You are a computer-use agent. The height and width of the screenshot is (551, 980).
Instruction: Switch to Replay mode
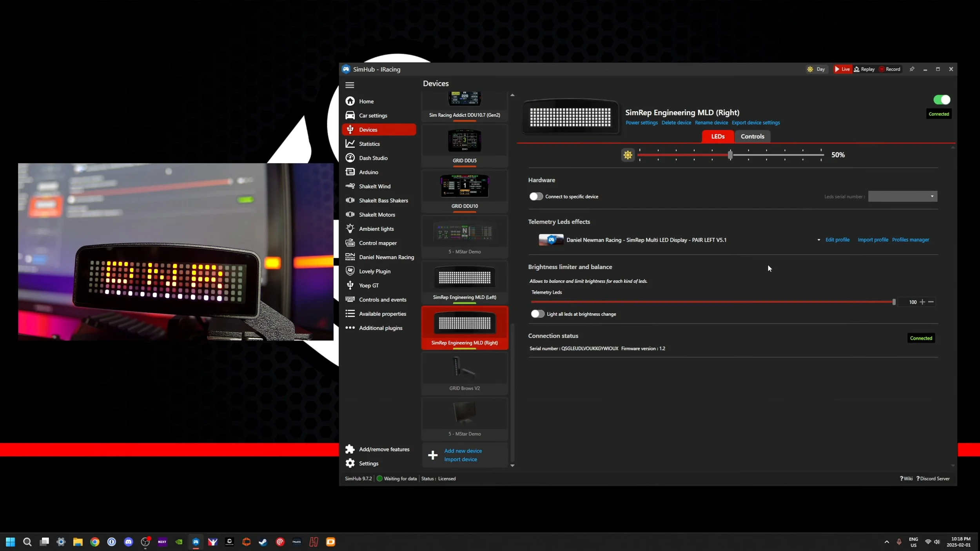coord(864,69)
